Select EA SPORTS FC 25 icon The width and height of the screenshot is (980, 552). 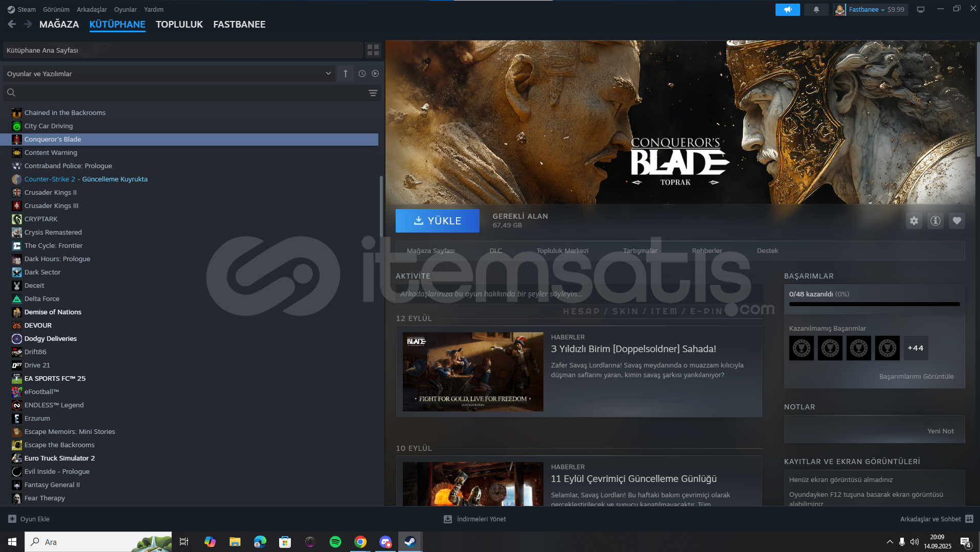(17, 379)
